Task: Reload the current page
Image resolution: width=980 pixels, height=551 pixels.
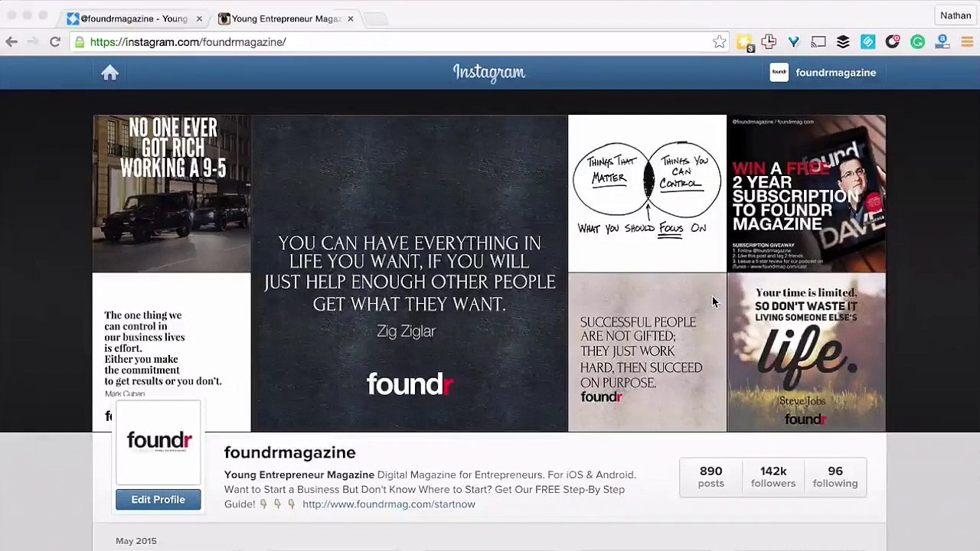Action: (55, 42)
